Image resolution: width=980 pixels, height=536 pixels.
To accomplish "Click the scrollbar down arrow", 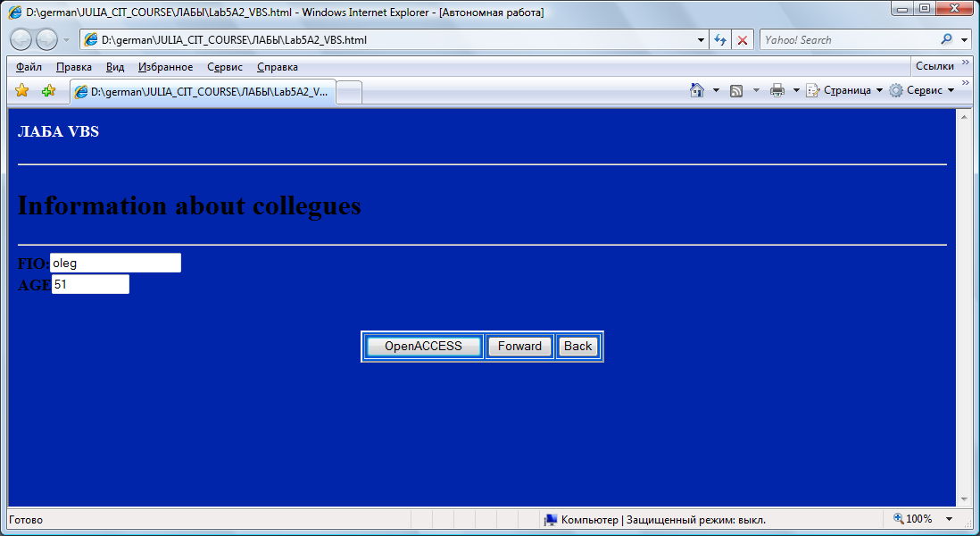I will [x=964, y=499].
